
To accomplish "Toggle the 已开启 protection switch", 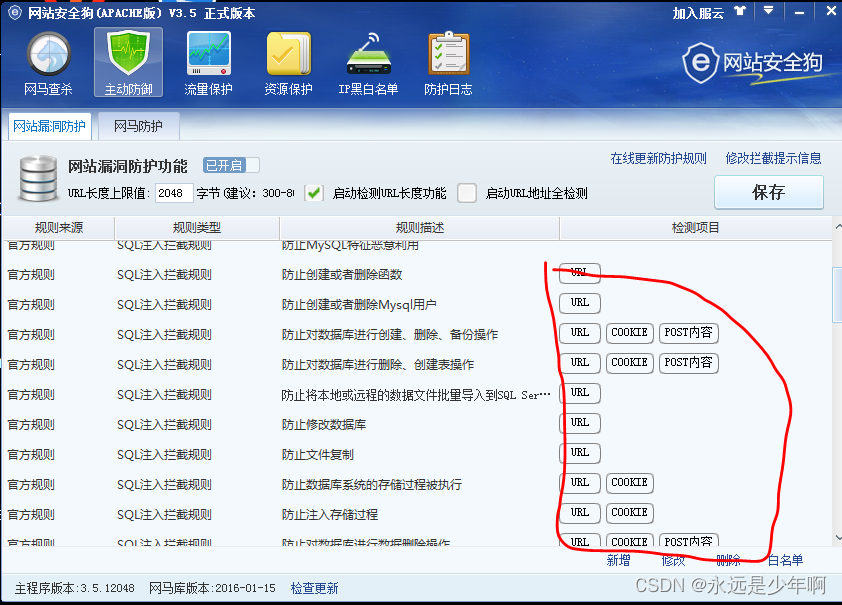I will [231, 165].
